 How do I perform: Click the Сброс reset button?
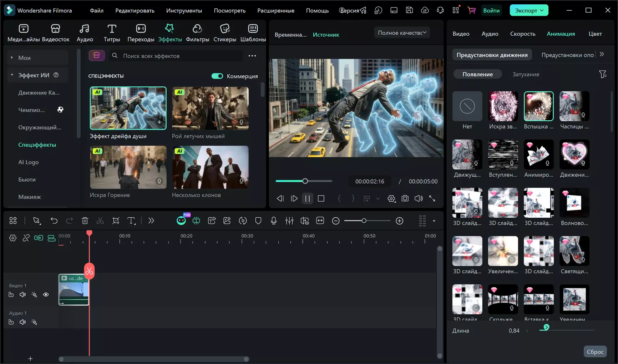point(595,352)
